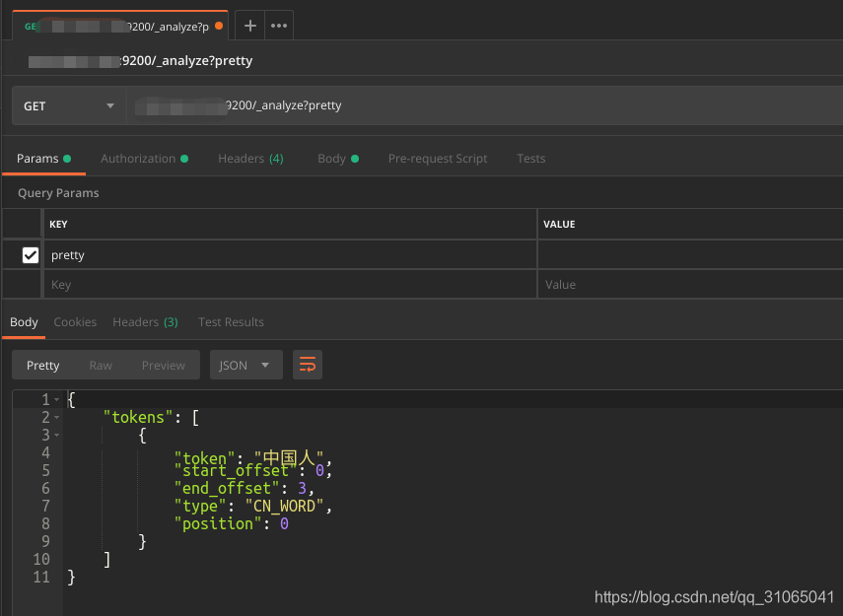Collapse token object at line 3

point(57,435)
